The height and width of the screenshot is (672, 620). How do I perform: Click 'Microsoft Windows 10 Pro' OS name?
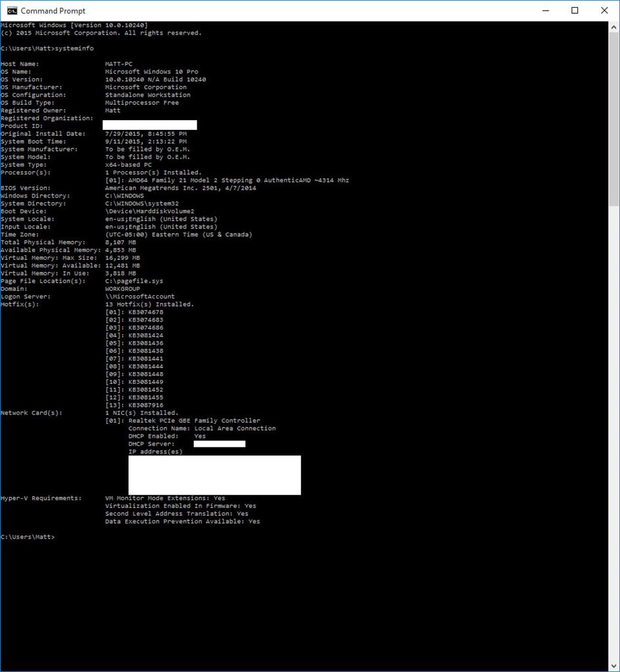pos(152,72)
